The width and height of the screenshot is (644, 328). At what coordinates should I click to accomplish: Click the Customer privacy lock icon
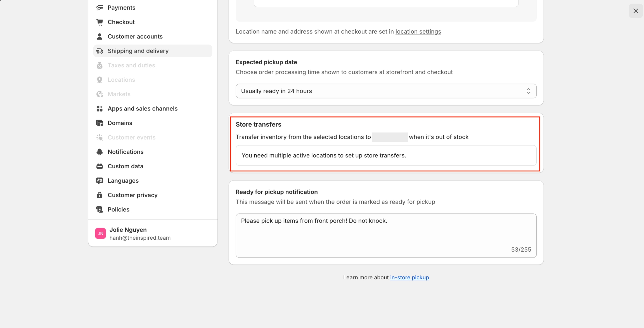[100, 195]
